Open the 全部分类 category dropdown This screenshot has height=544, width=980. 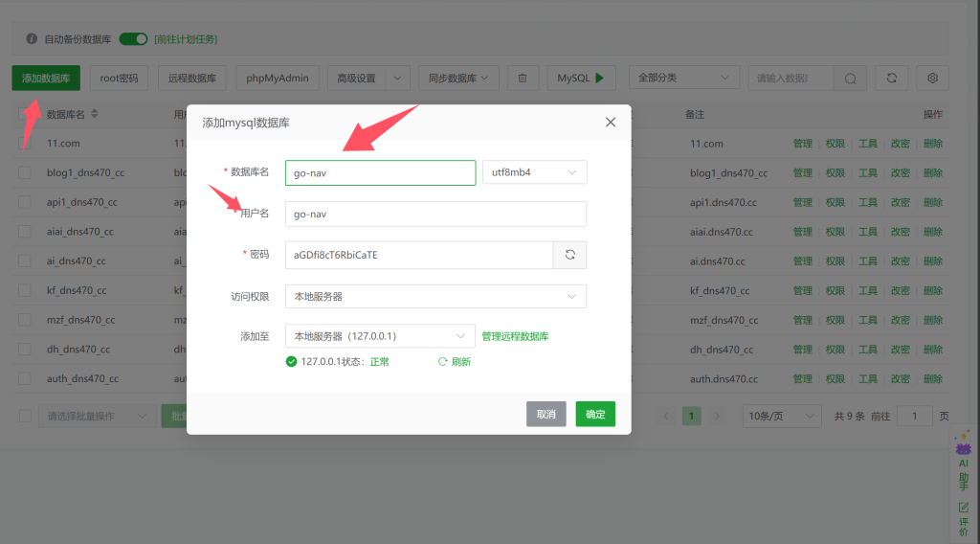click(x=683, y=78)
